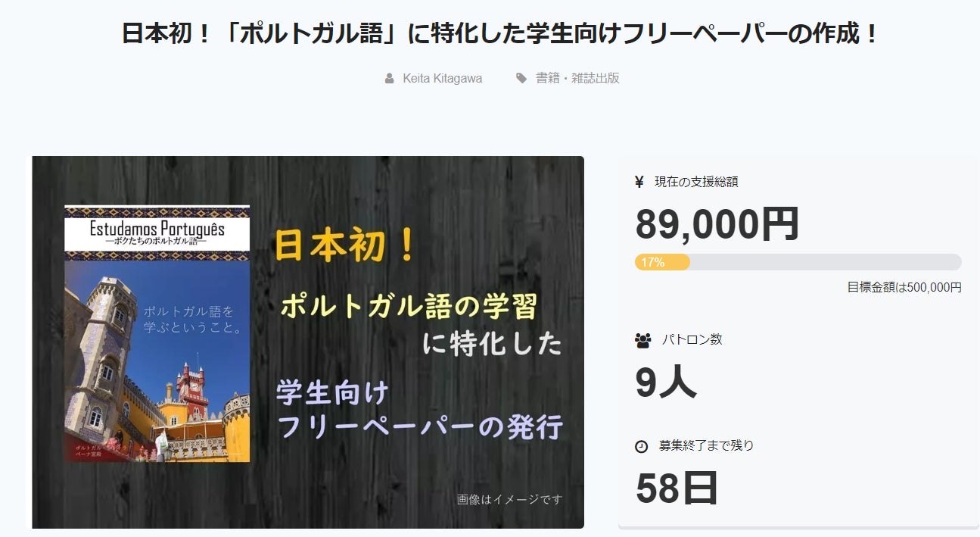The width and height of the screenshot is (980, 537).
Task: Open the 書籍・雑誌出版 category link
Action: 577,78
